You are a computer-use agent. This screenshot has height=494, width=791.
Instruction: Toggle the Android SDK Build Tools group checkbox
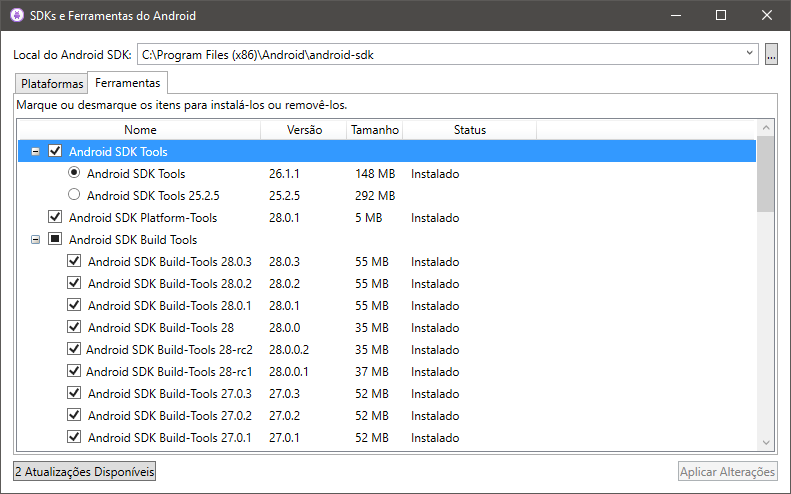pyautogui.click(x=55, y=239)
